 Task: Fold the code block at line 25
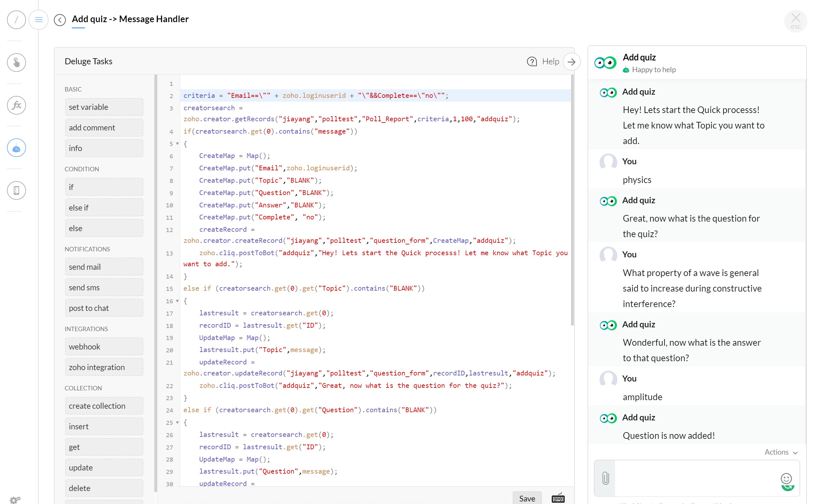(x=177, y=422)
